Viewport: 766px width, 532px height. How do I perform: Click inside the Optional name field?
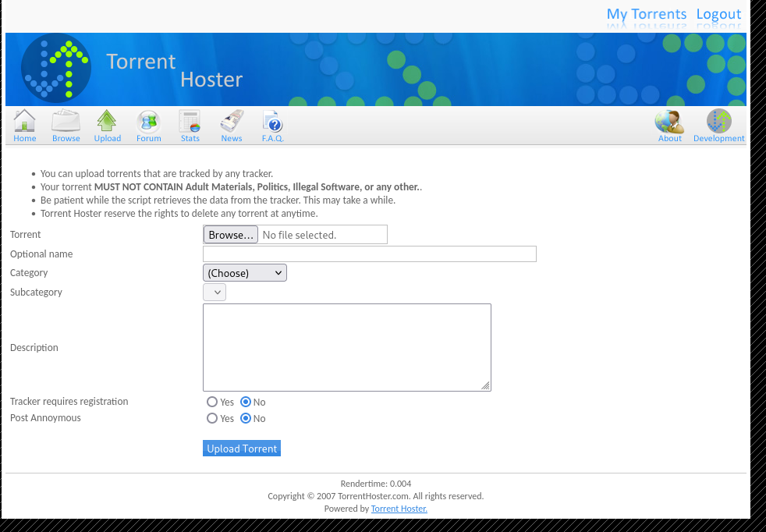(x=369, y=254)
